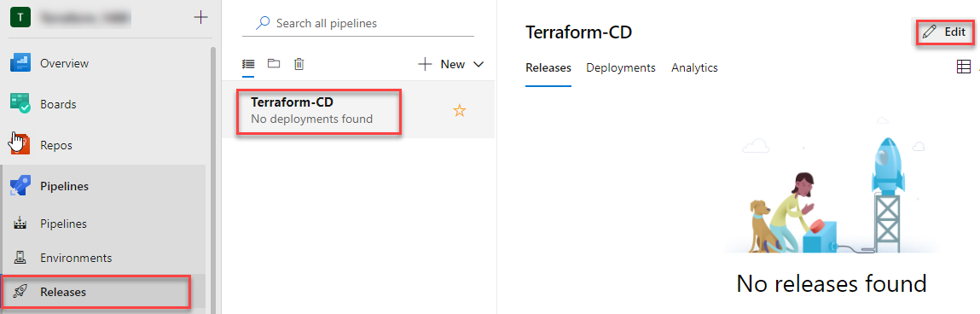980x314 pixels.
Task: Open the Pipelines sub-item under Pipelines
Action: click(63, 224)
